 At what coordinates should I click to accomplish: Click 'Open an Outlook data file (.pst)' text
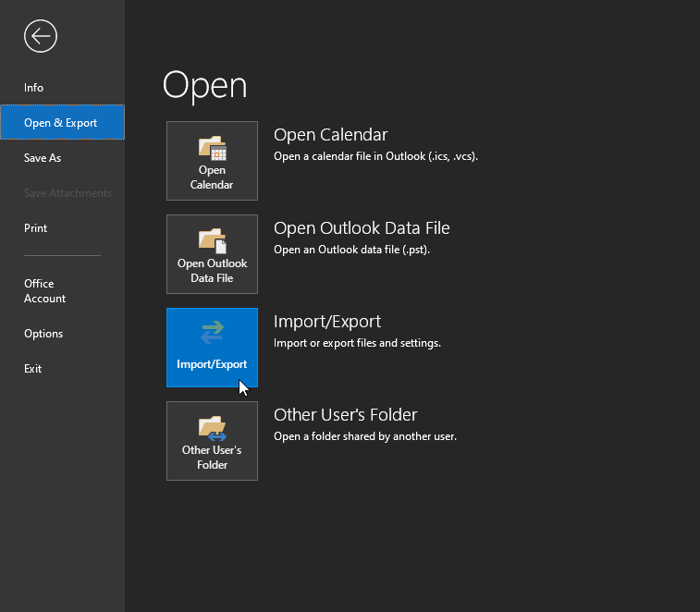(x=351, y=250)
